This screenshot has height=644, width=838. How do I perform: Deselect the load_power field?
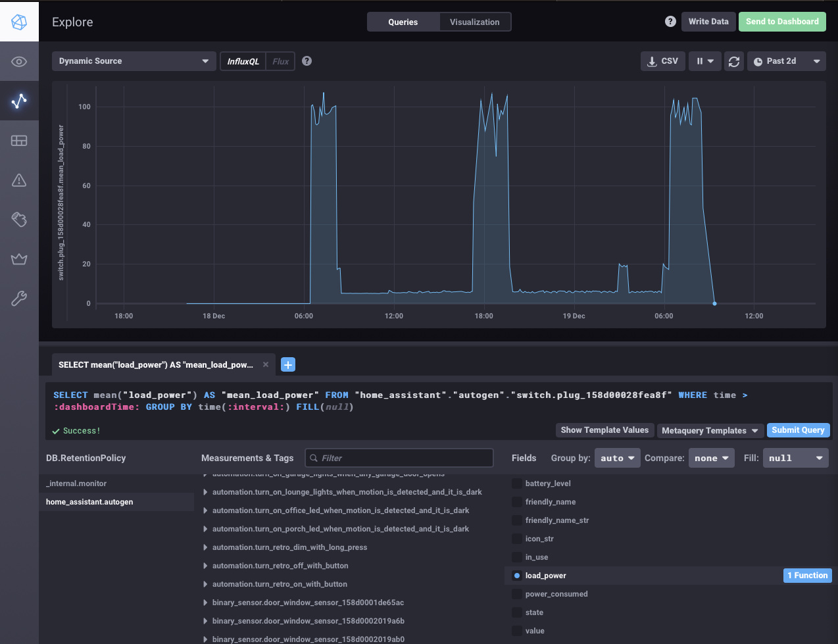point(517,576)
